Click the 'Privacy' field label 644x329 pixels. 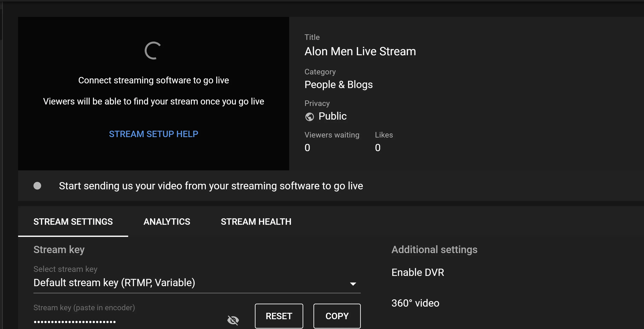pyautogui.click(x=317, y=104)
